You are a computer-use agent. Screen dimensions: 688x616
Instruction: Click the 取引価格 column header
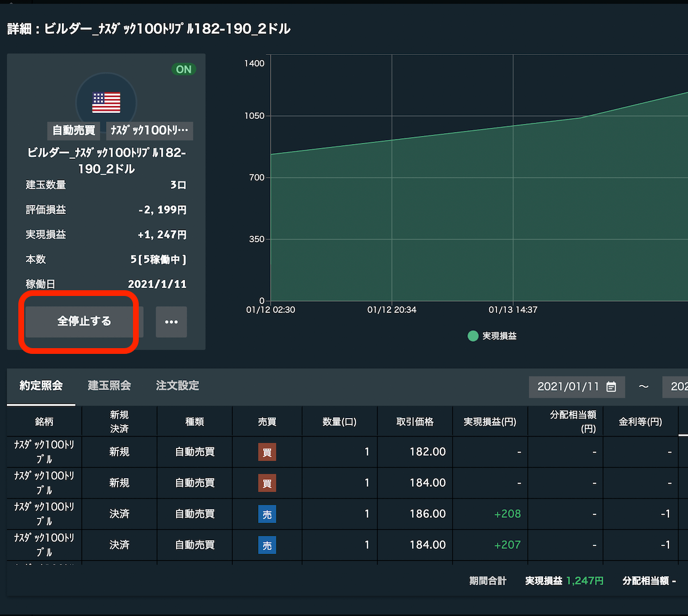pos(415,422)
